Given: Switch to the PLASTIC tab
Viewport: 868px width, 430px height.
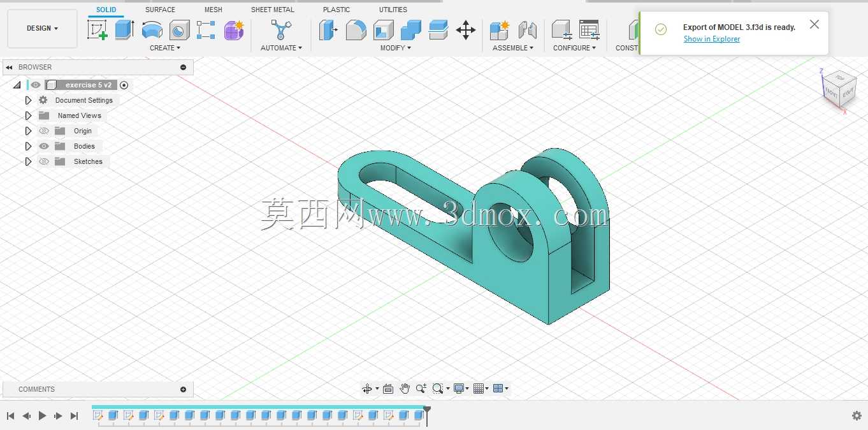Looking at the screenshot, I should (336, 10).
